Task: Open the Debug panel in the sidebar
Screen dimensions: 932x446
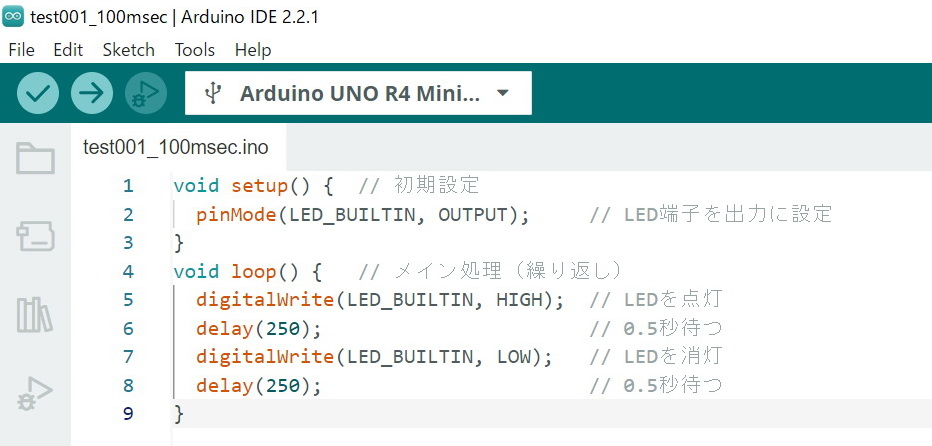Action: pos(35,393)
